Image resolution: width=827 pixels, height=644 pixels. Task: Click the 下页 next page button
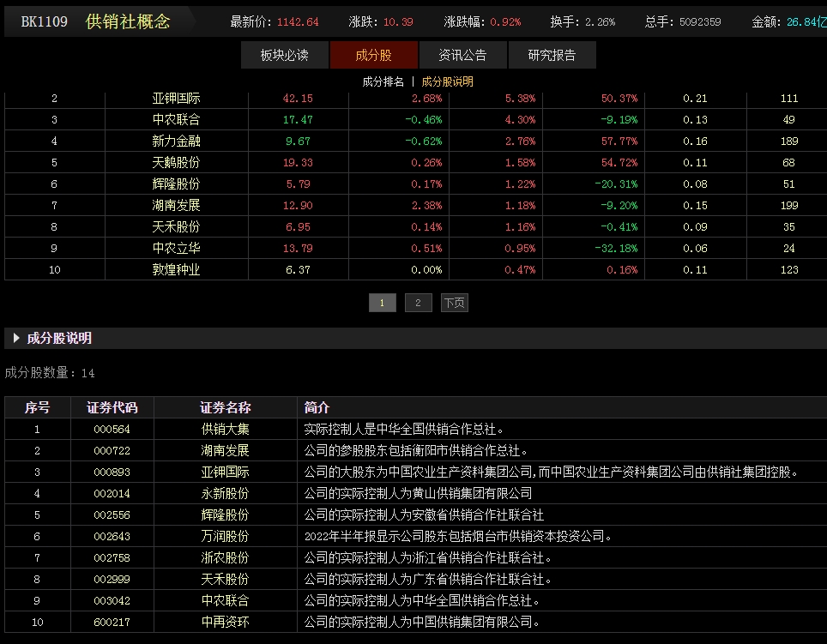click(454, 303)
